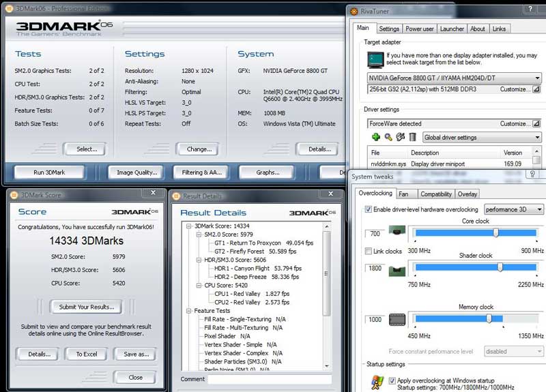Image resolution: width=546 pixels, height=392 pixels.
Task: Open the About tab in RivaTuner
Action: coord(477,29)
